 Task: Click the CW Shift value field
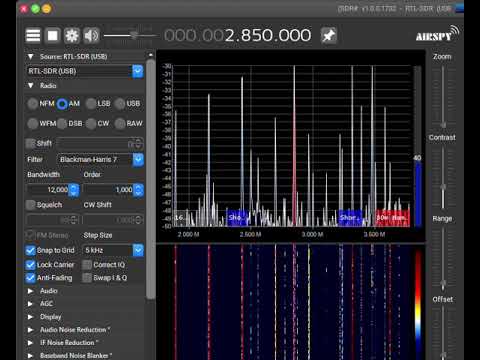113,220
